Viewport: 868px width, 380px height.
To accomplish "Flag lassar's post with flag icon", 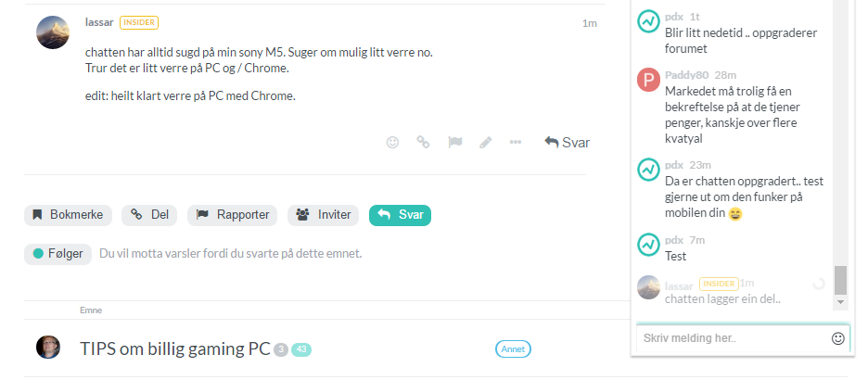I will (454, 143).
